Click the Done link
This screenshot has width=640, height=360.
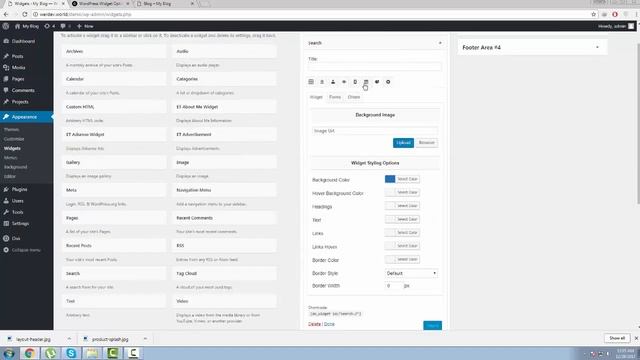[x=329, y=324]
